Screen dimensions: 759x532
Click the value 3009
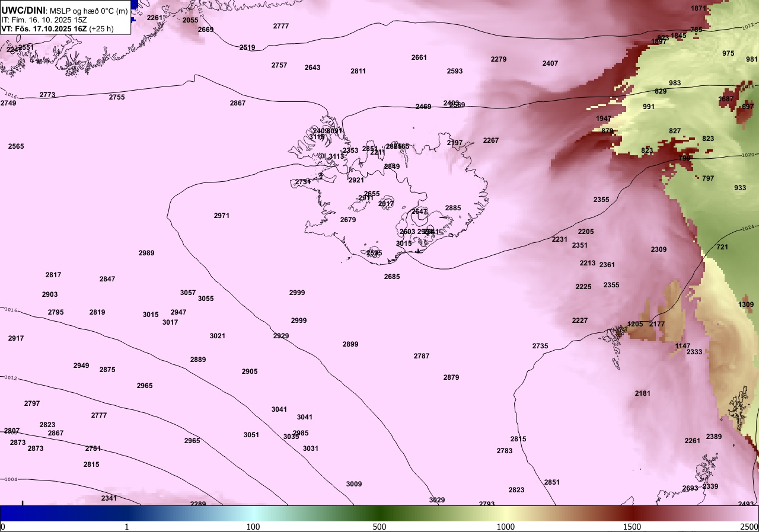pos(354,484)
